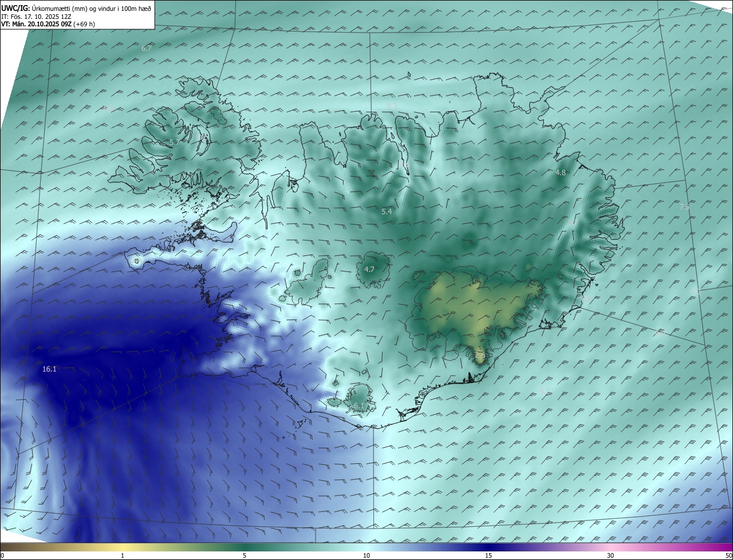
Task: Click the 5.7 value label in the Westfjords
Action: 175,142
